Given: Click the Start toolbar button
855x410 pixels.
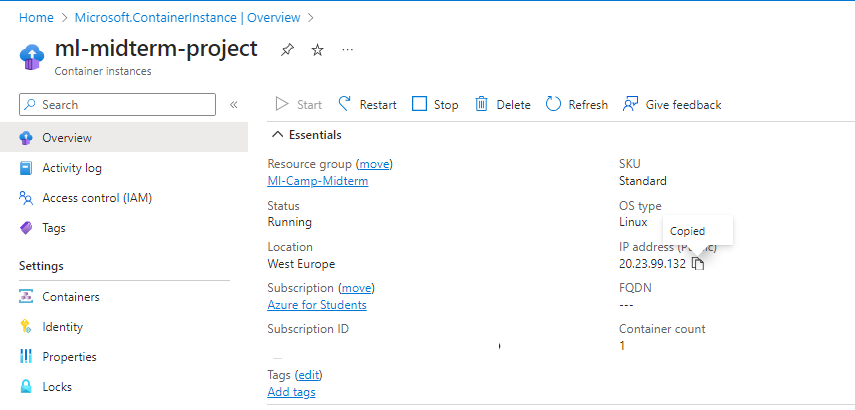Looking at the screenshot, I should (299, 105).
